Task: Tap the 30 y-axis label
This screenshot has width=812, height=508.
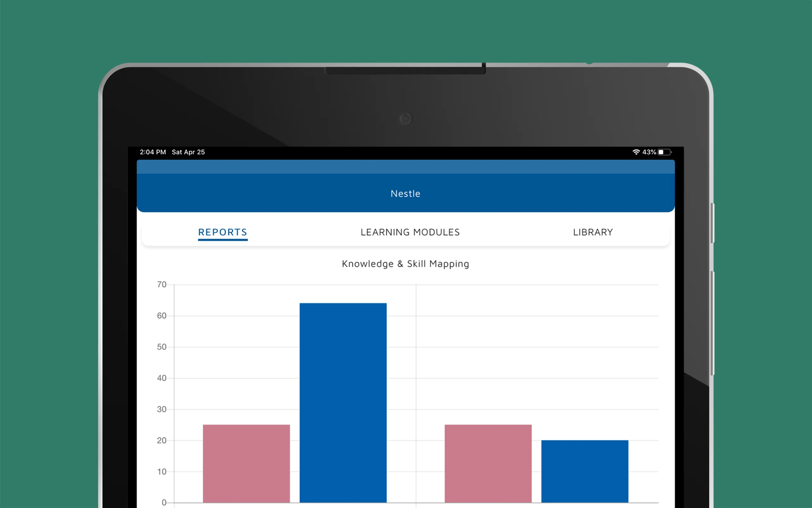Action: (x=162, y=409)
